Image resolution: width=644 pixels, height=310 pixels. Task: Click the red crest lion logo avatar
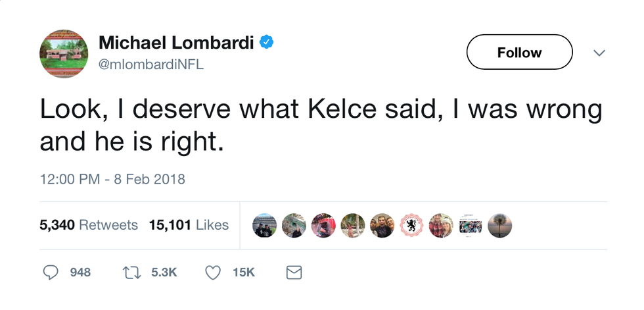pyautogui.click(x=412, y=225)
